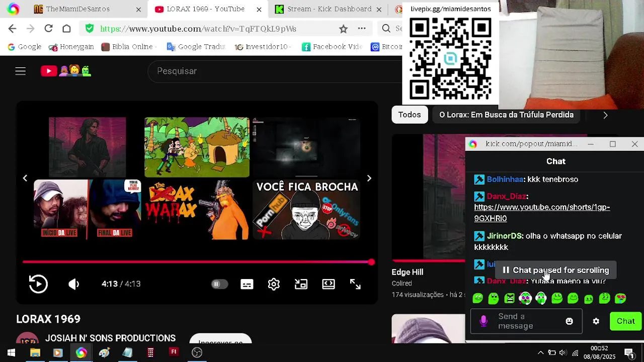Open the address bar three-dots menu

pos(362,29)
